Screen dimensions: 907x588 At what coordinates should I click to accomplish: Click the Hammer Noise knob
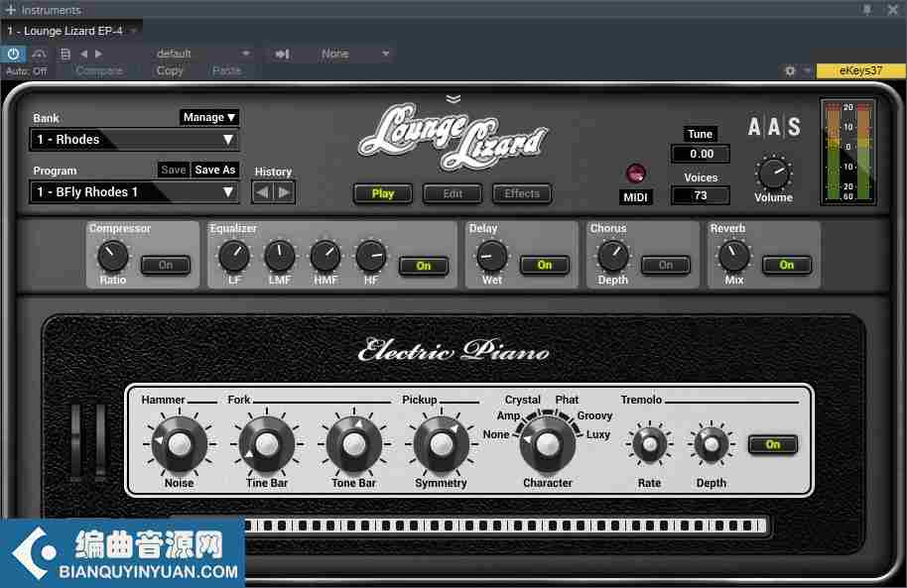[179, 444]
